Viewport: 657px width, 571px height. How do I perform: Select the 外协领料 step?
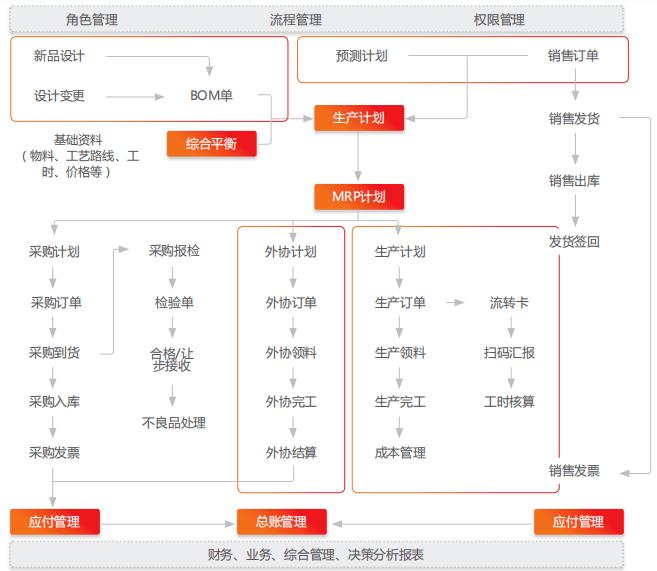coord(291,352)
